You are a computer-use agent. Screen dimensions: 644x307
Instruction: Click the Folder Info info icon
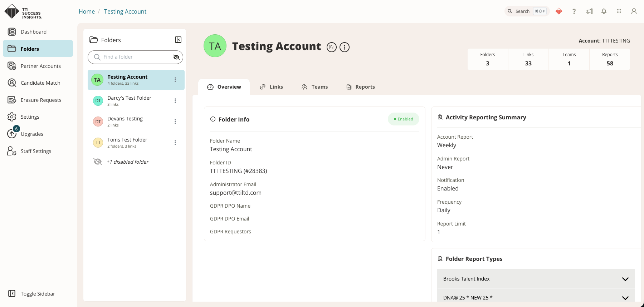click(213, 119)
